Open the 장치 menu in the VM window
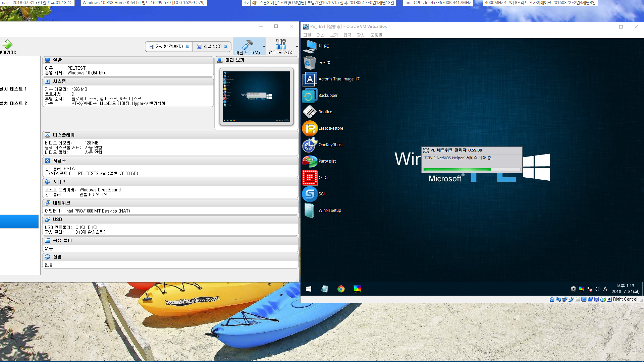This screenshot has height=362, width=644. (361, 35)
